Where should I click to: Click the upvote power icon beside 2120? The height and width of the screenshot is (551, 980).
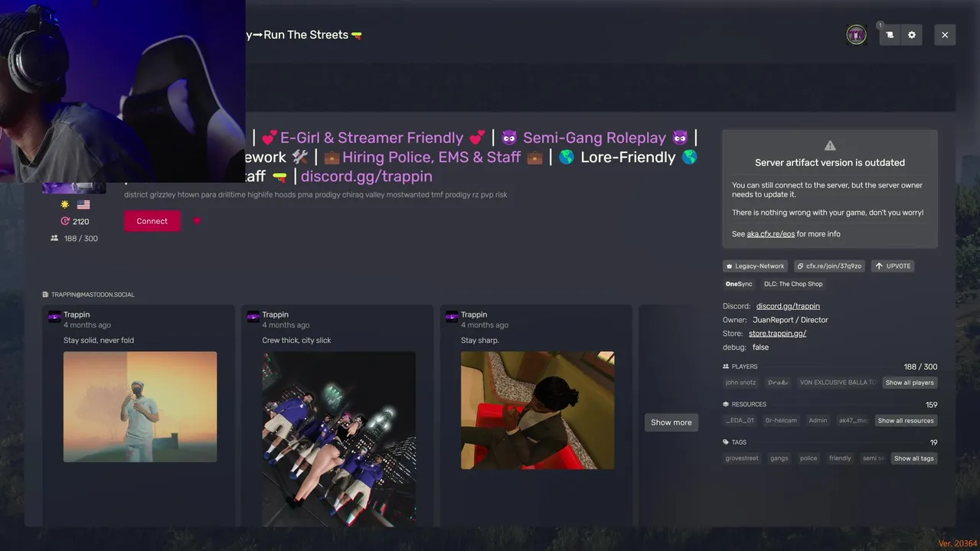65,221
